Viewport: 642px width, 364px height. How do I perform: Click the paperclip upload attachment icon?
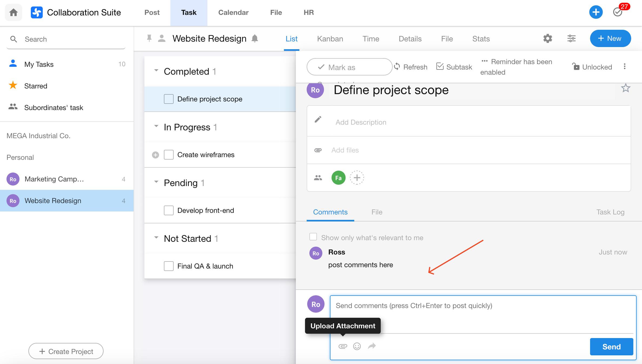coord(343,346)
